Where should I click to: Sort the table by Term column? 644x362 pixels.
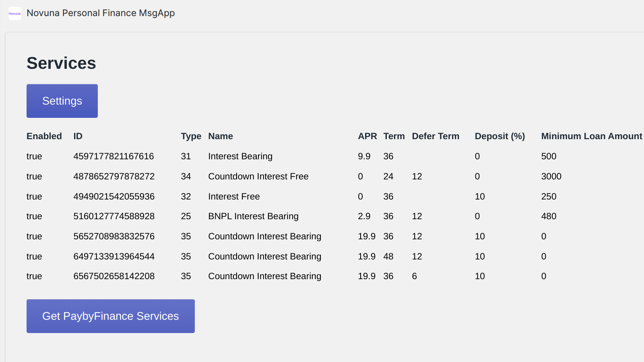coord(394,136)
